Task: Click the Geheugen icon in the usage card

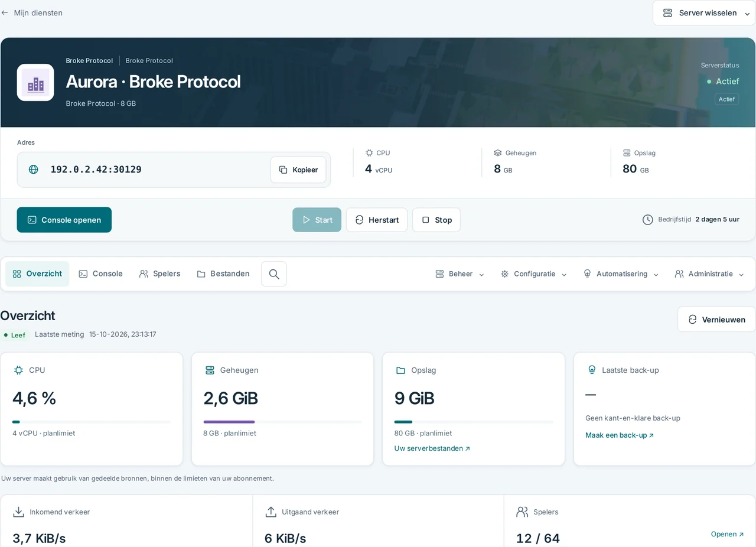Action: [x=210, y=370]
